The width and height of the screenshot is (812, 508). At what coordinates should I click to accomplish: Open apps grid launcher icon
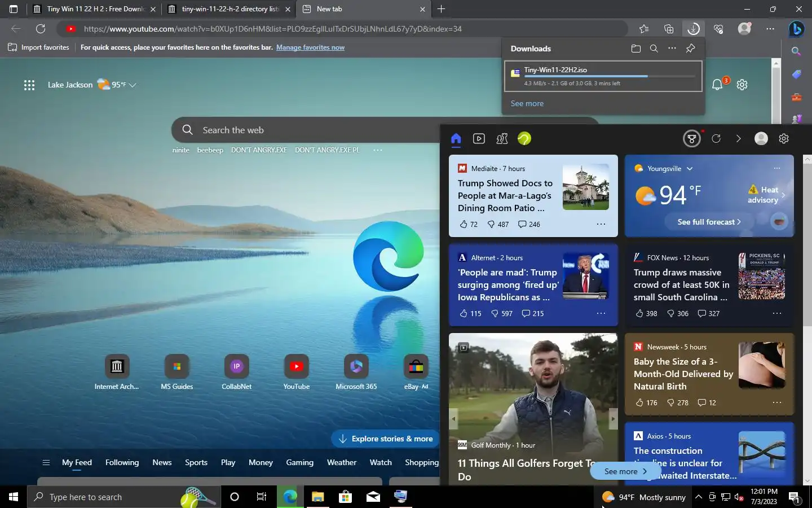[29, 85]
